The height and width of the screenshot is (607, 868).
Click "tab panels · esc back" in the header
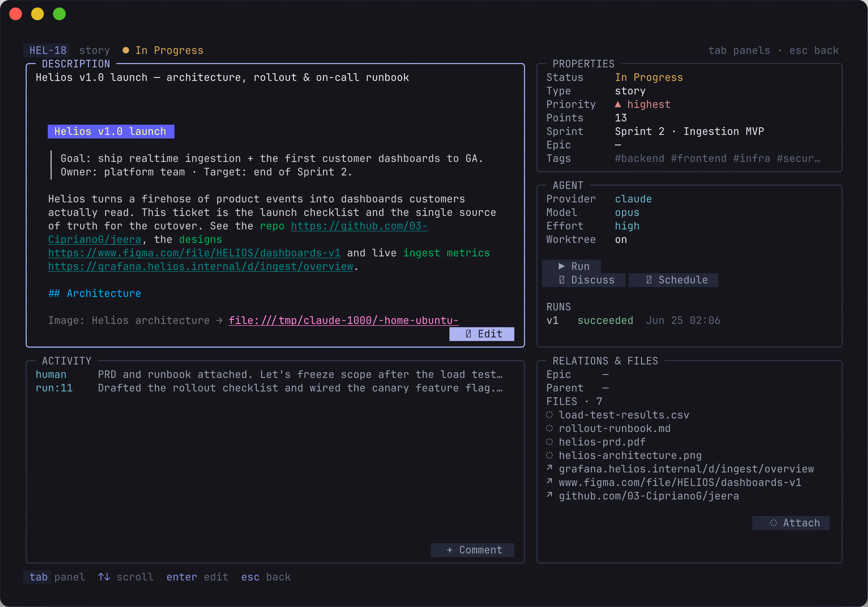[773, 50]
